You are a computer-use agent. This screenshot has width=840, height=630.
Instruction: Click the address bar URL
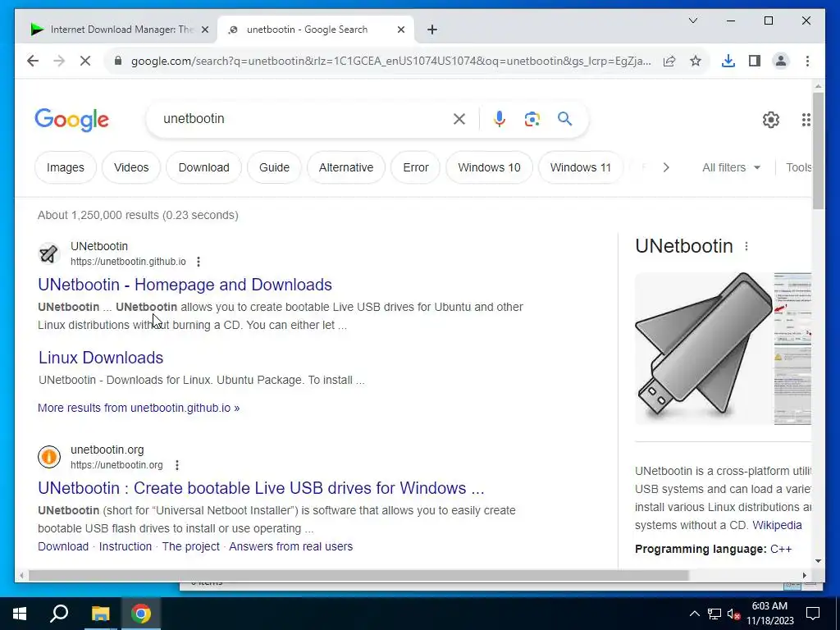391,61
